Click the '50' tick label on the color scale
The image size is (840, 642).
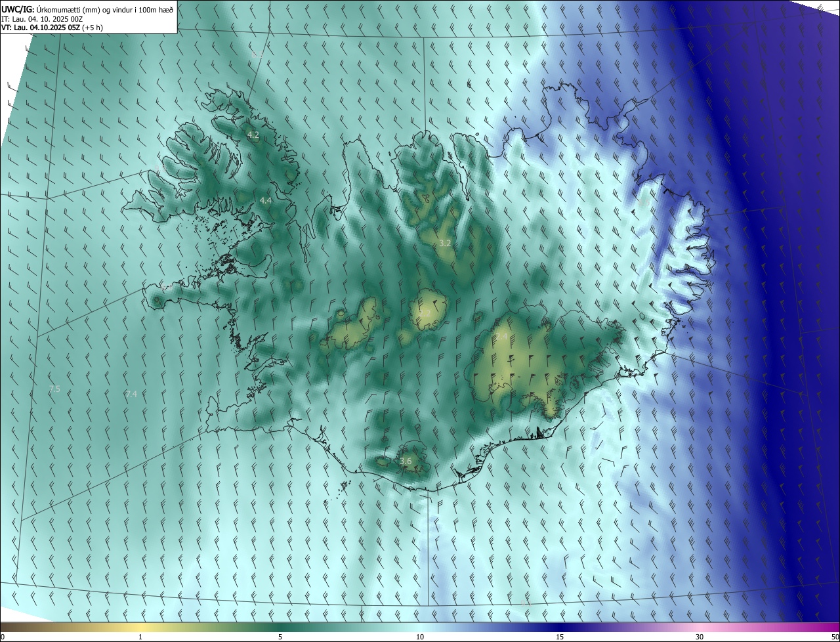pos(835,637)
